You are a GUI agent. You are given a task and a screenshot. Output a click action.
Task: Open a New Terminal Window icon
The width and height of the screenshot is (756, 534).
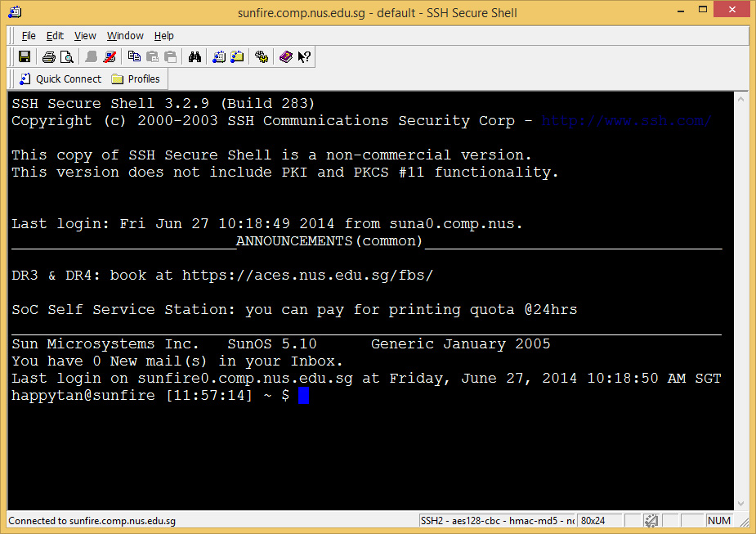click(x=219, y=57)
